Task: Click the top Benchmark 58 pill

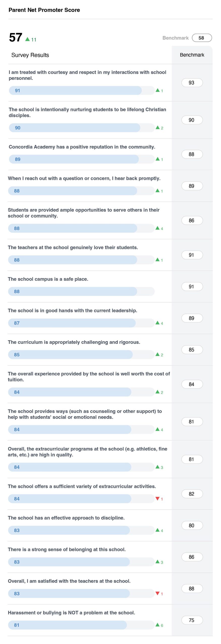Action: coord(202,38)
